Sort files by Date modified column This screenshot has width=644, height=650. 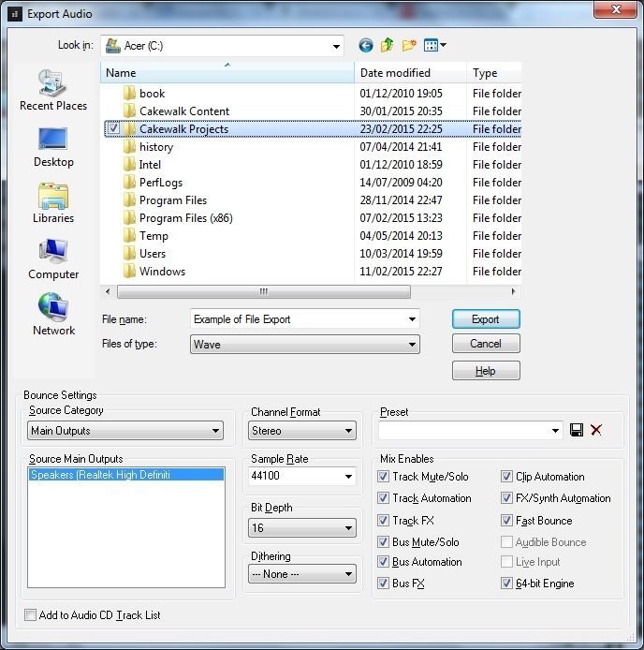click(x=409, y=73)
